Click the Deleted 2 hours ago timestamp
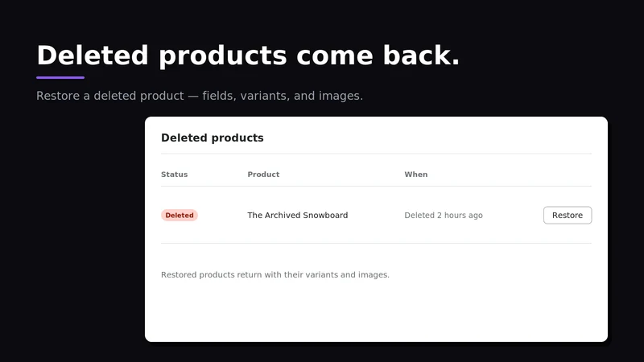 444,215
